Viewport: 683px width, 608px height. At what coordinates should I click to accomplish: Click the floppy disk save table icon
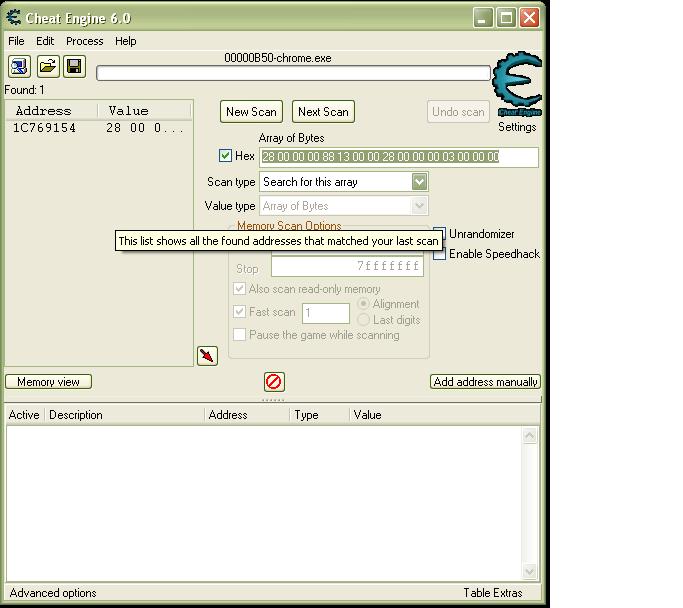tap(74, 67)
